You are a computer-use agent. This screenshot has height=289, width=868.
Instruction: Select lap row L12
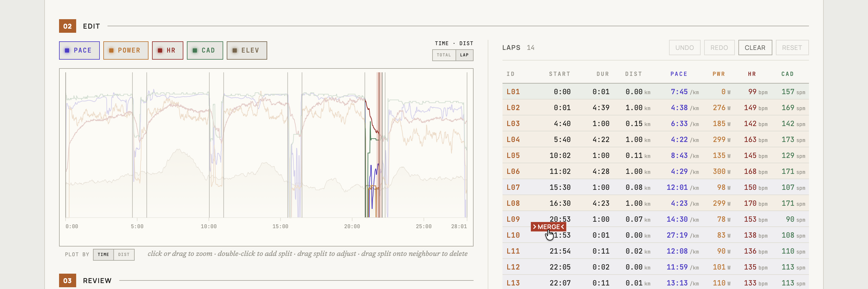(655, 267)
